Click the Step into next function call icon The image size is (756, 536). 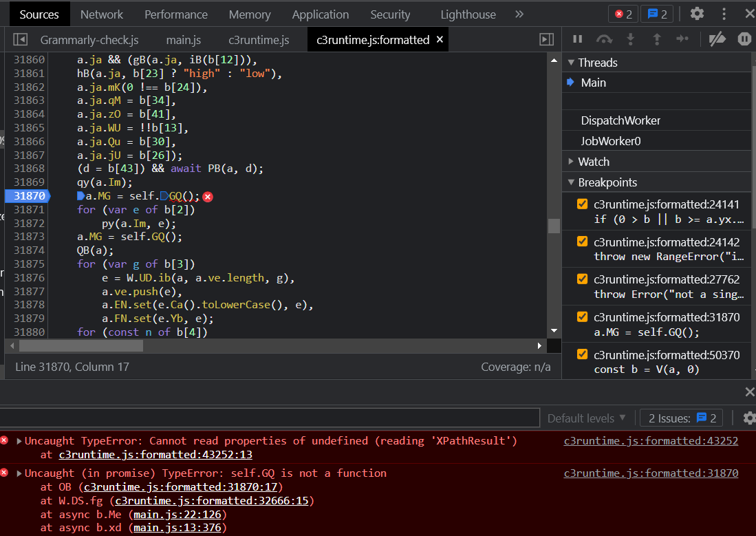631,39
